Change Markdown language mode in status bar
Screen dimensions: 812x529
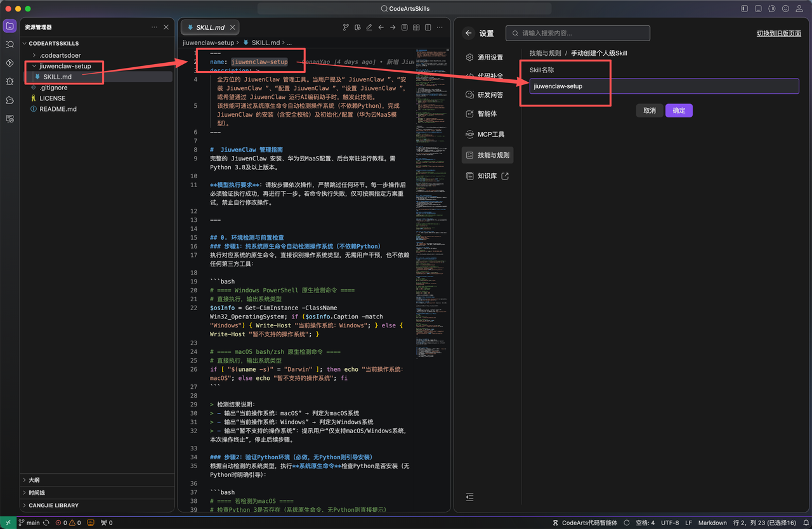pyautogui.click(x=712, y=523)
